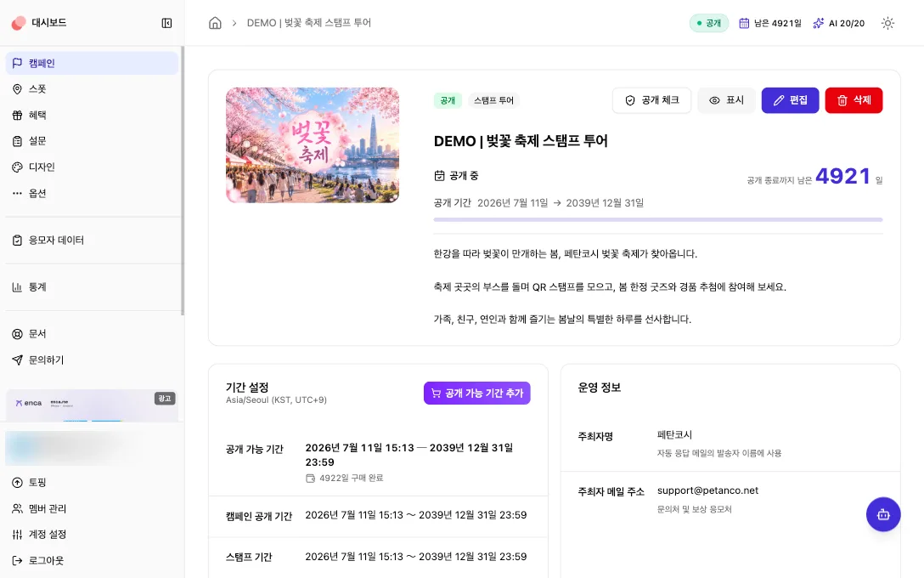The height and width of the screenshot is (578, 924).
Task: Open the 디자인 menu item
Action: (x=92, y=167)
